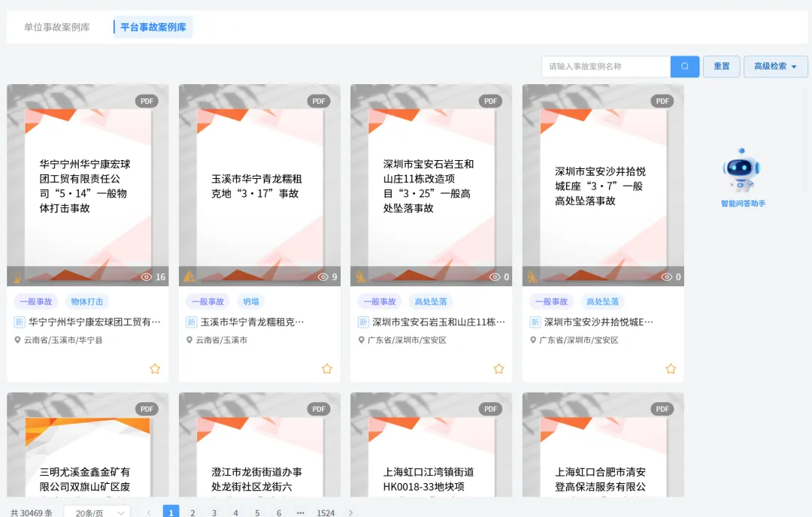Viewport: 812px width, 517px height.
Task: Favorite the 深圳市宝安石岩玉和山庄 case star
Action: [x=498, y=368]
